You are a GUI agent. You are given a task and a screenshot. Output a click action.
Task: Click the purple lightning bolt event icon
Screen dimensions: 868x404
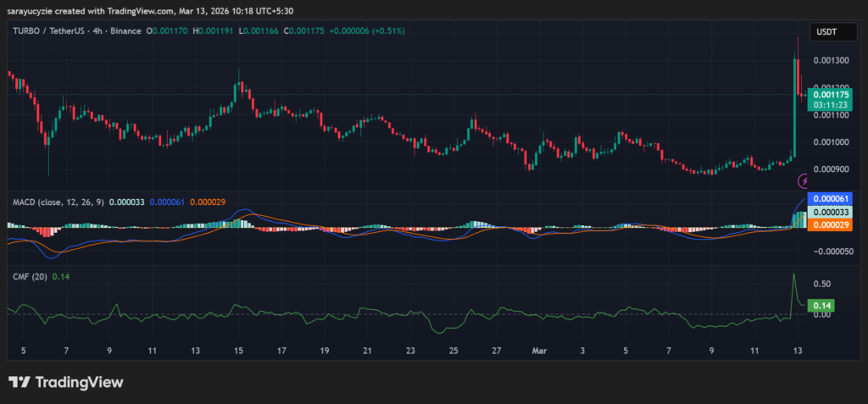tap(804, 180)
